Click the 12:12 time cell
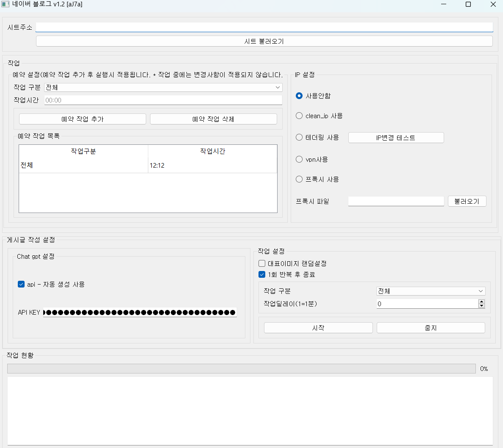 click(212, 166)
